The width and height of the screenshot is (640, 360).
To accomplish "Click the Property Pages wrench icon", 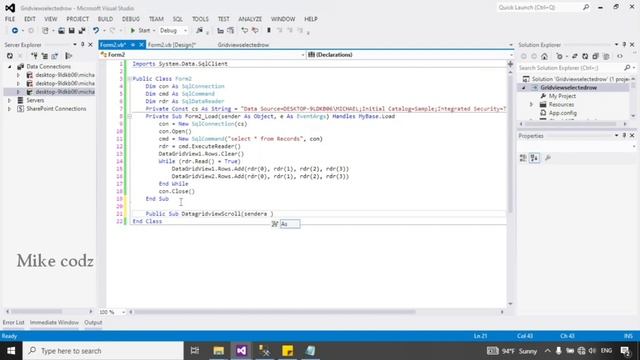I will tap(548, 158).
